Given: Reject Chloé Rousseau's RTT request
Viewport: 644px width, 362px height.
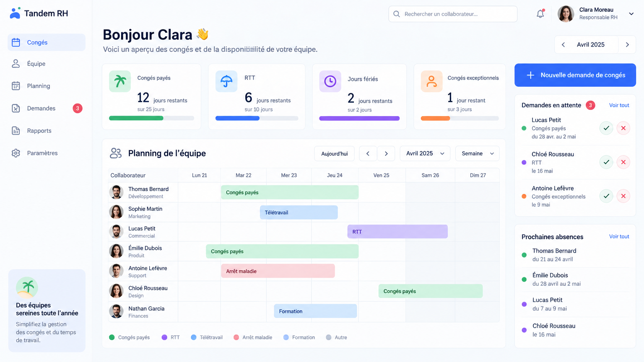Looking at the screenshot, I should (x=623, y=162).
